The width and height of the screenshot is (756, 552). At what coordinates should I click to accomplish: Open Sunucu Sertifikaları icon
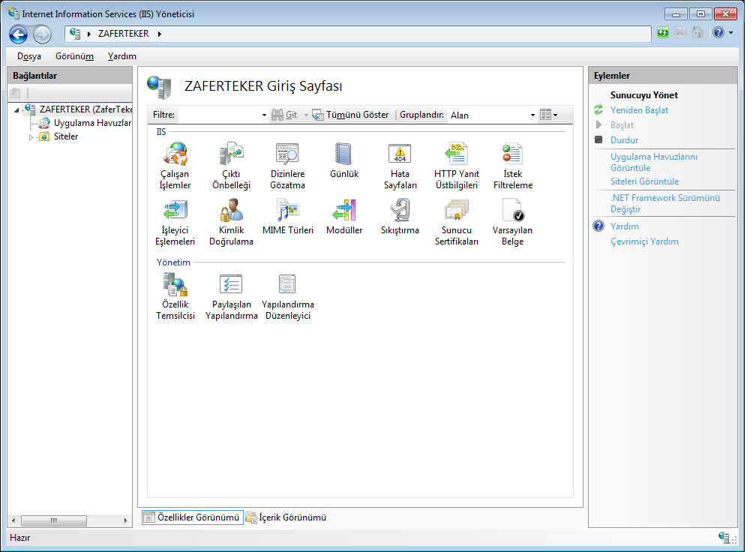(456, 222)
